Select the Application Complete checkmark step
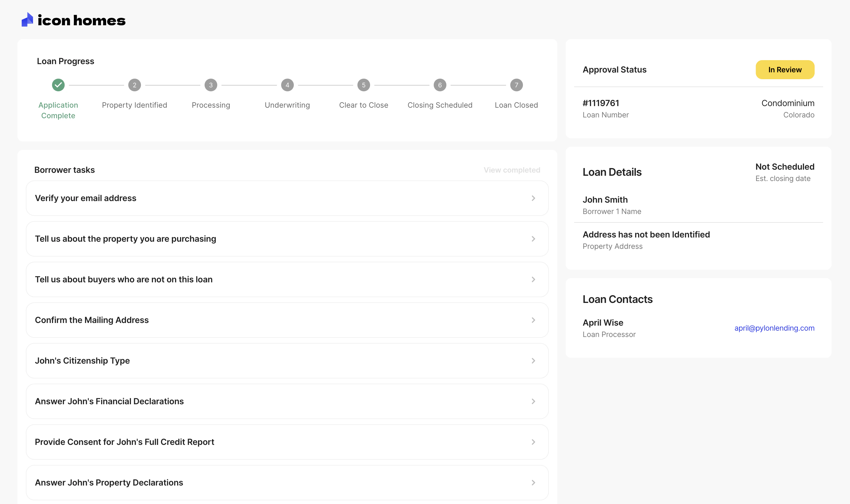850x504 pixels. tap(58, 85)
